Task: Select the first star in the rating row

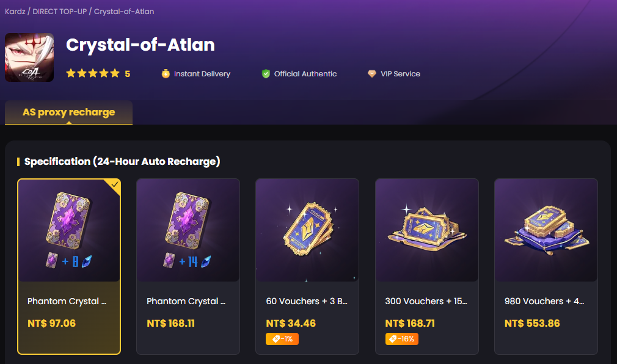Action: pyautogui.click(x=70, y=73)
